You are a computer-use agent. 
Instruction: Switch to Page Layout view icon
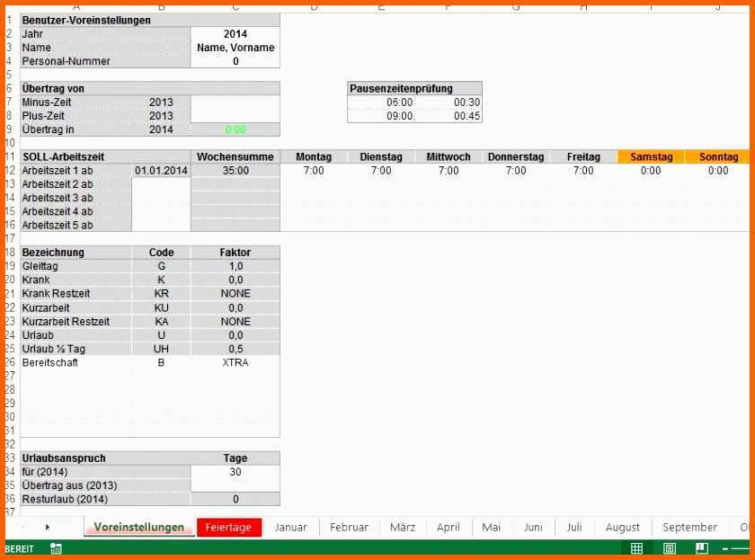coord(670,548)
